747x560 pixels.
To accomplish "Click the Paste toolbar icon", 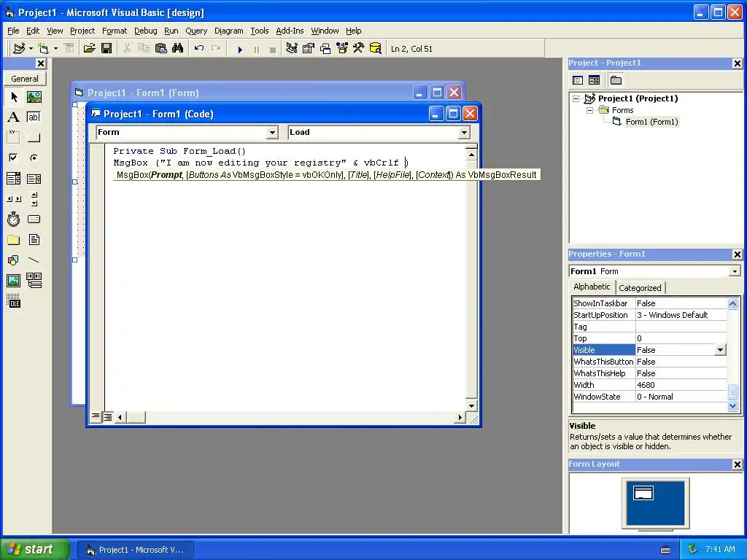I will pos(161,49).
